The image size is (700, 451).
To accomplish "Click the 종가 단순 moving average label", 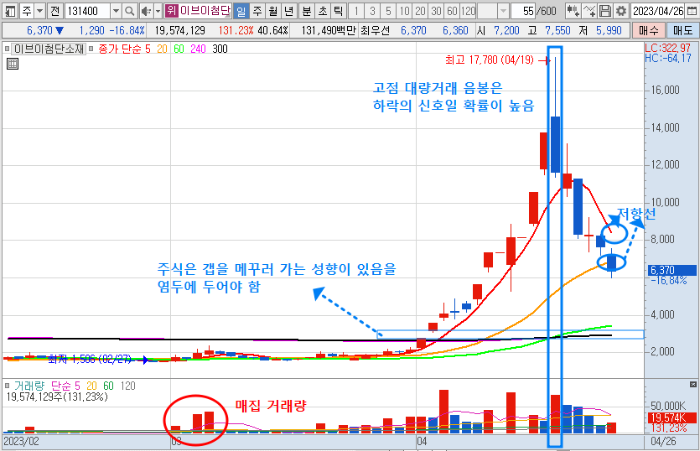I will (x=120, y=49).
